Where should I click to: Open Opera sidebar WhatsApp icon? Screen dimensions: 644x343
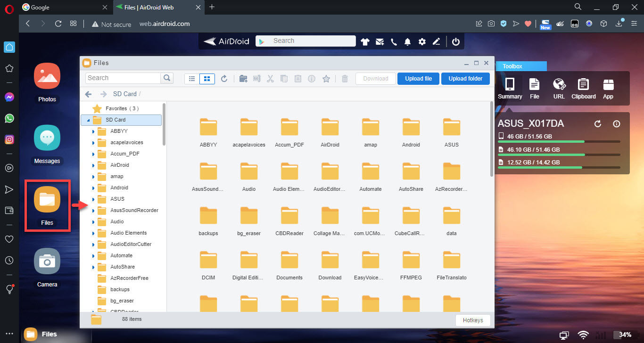pos(9,118)
